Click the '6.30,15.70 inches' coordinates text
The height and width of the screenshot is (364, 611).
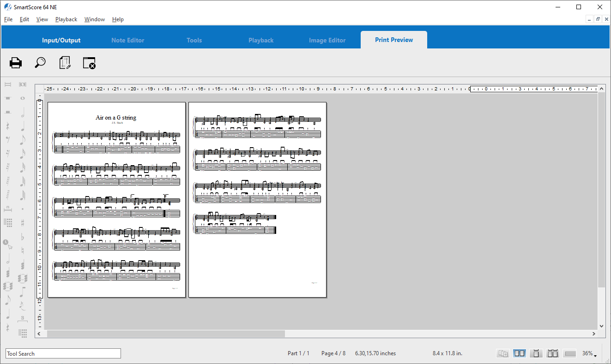pos(375,353)
